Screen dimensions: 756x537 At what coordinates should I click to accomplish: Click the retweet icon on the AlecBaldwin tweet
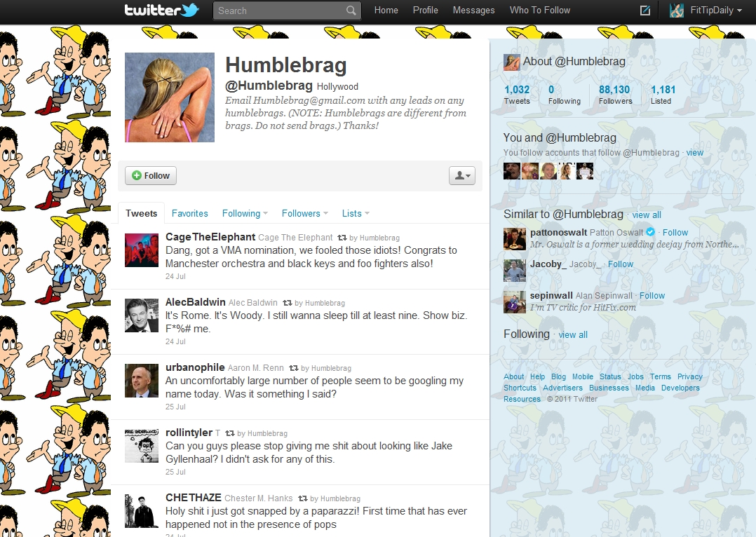click(288, 303)
